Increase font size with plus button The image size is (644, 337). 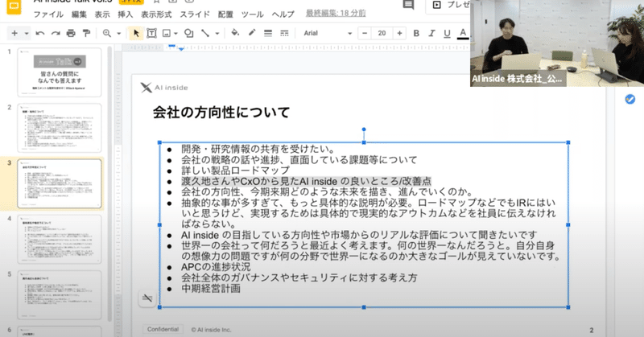click(399, 33)
